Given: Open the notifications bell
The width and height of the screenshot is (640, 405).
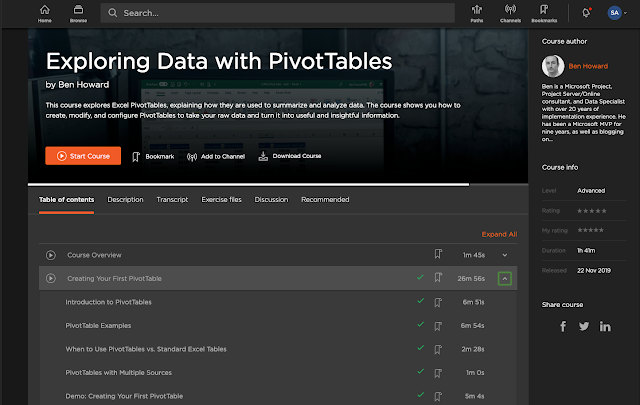Looking at the screenshot, I should coord(586,13).
